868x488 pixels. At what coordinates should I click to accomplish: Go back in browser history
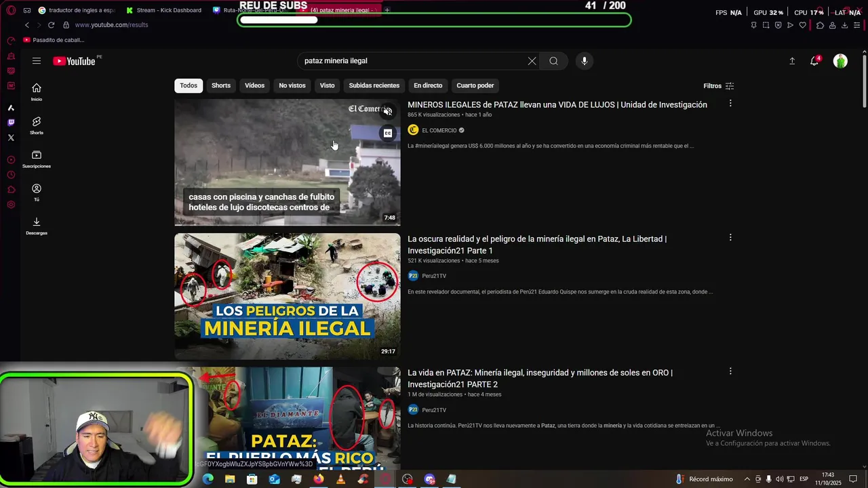(x=27, y=25)
